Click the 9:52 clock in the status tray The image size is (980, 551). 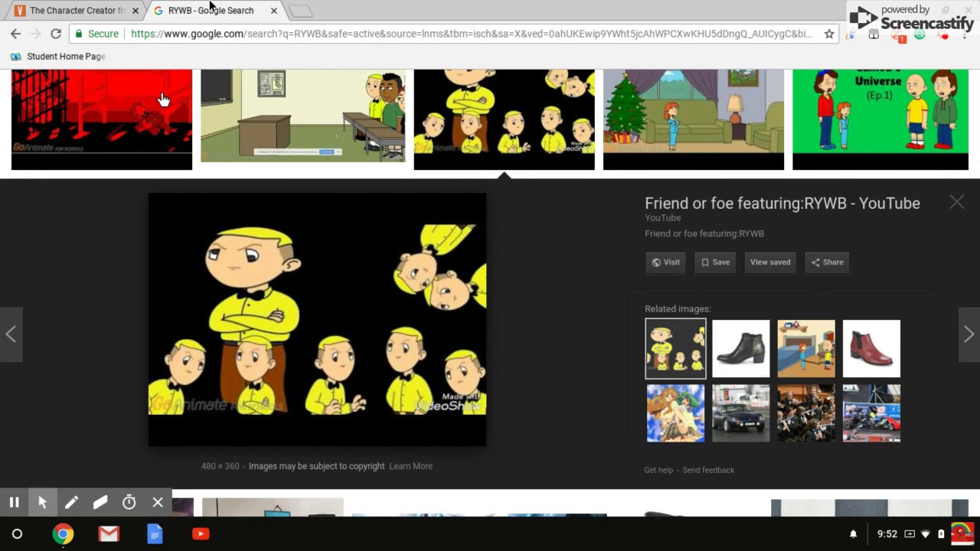[x=887, y=534]
